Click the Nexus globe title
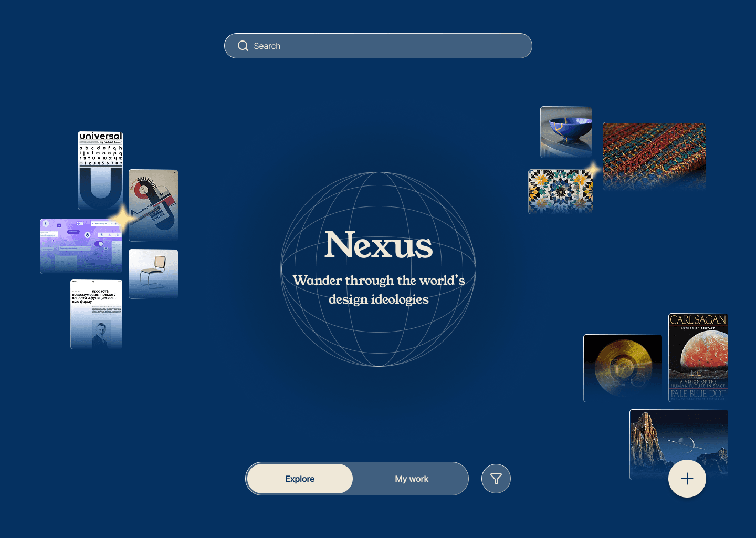 pos(379,244)
